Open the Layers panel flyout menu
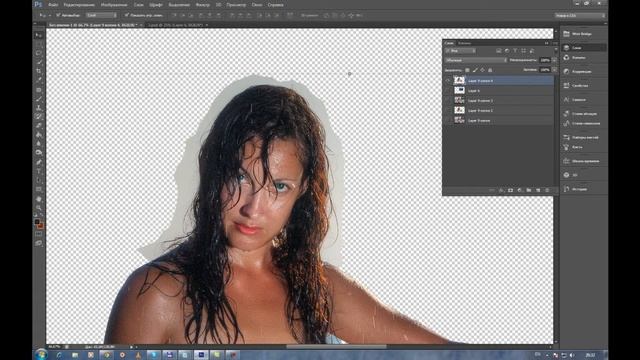 click(x=555, y=43)
